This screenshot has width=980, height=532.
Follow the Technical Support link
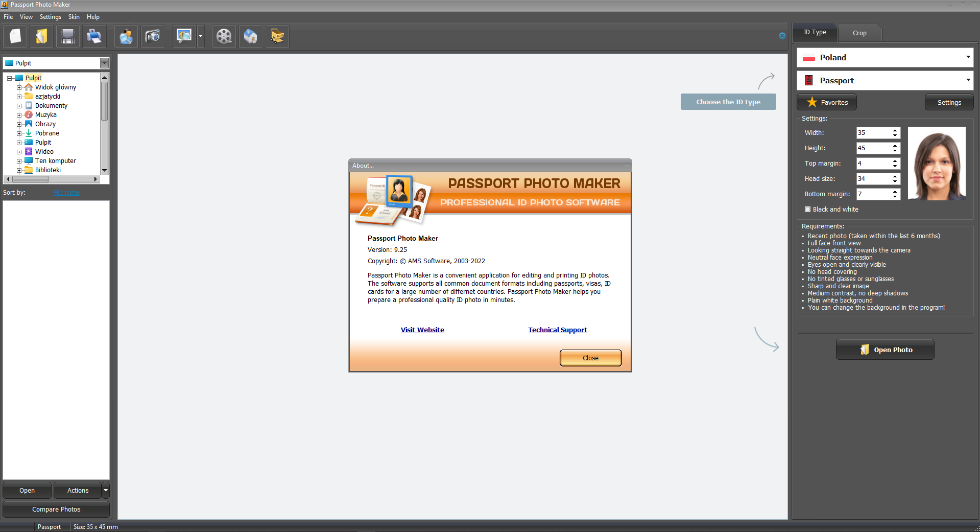[558, 330]
